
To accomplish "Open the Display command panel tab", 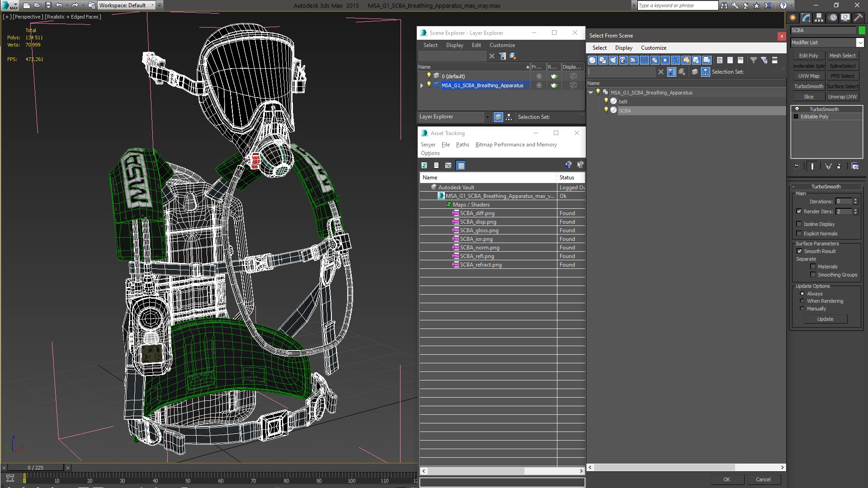I will [845, 18].
